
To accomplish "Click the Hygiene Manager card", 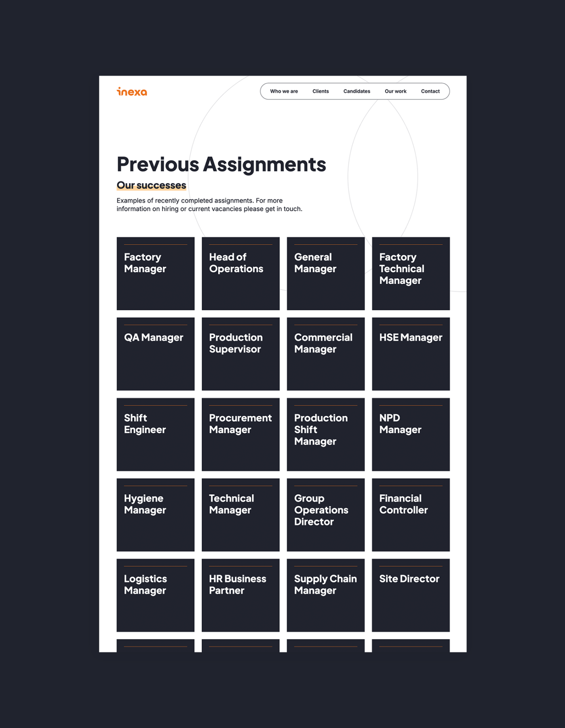I will click(x=156, y=515).
